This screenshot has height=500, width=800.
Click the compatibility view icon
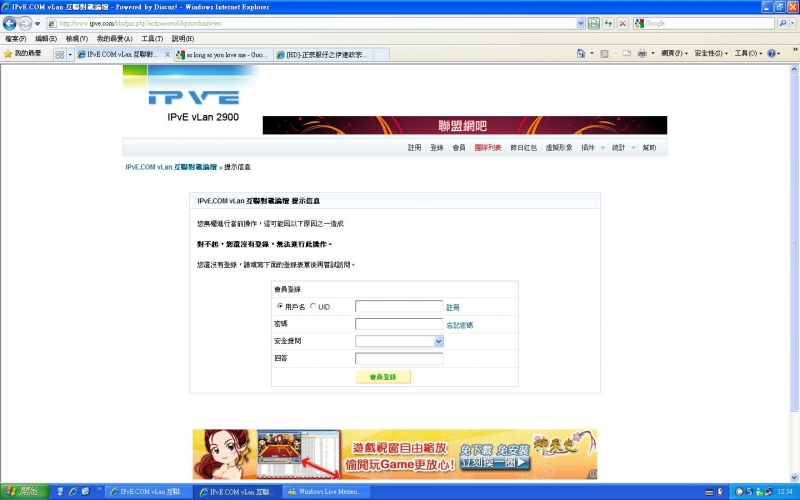tap(593, 23)
